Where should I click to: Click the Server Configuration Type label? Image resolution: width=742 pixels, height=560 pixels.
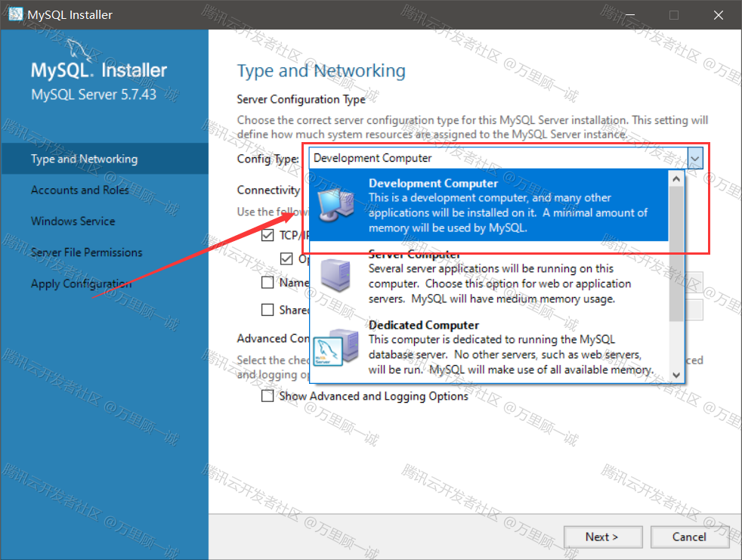(x=301, y=100)
